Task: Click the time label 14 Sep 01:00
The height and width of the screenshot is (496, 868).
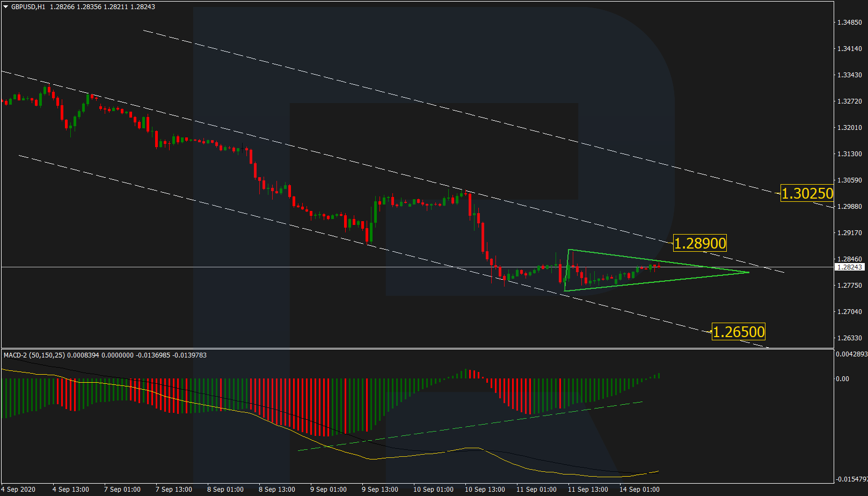Action: (x=639, y=490)
